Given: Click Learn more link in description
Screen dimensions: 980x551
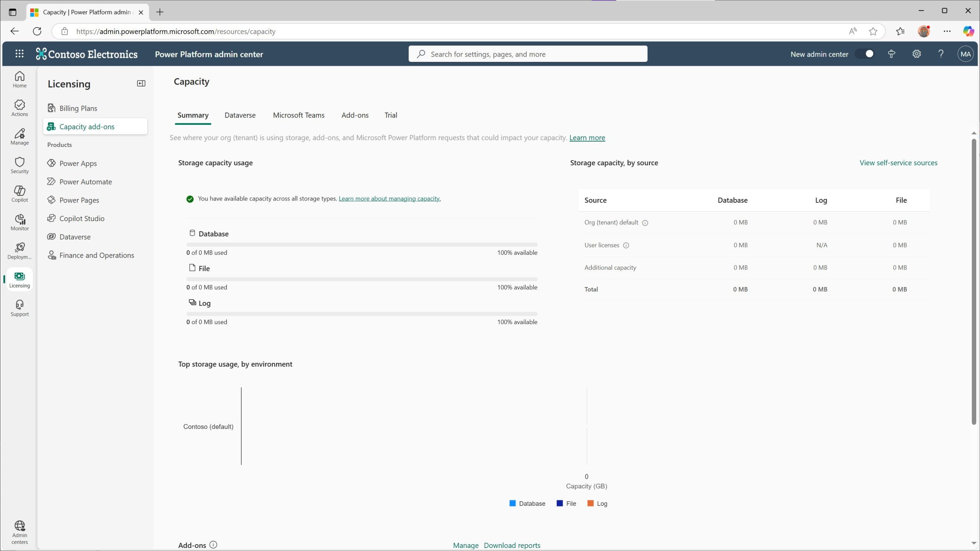Looking at the screenshot, I should coord(587,138).
